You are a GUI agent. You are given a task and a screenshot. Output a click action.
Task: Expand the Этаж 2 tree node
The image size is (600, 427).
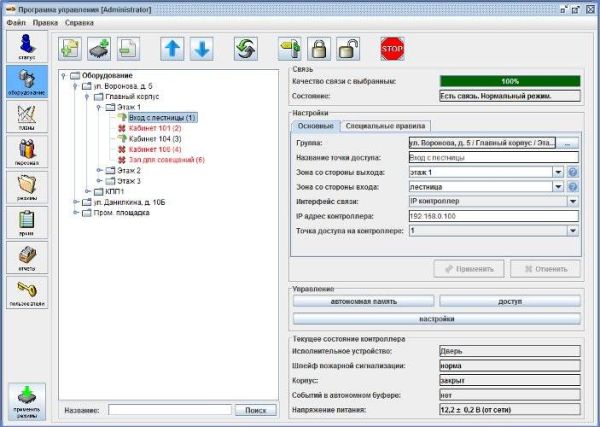point(99,170)
